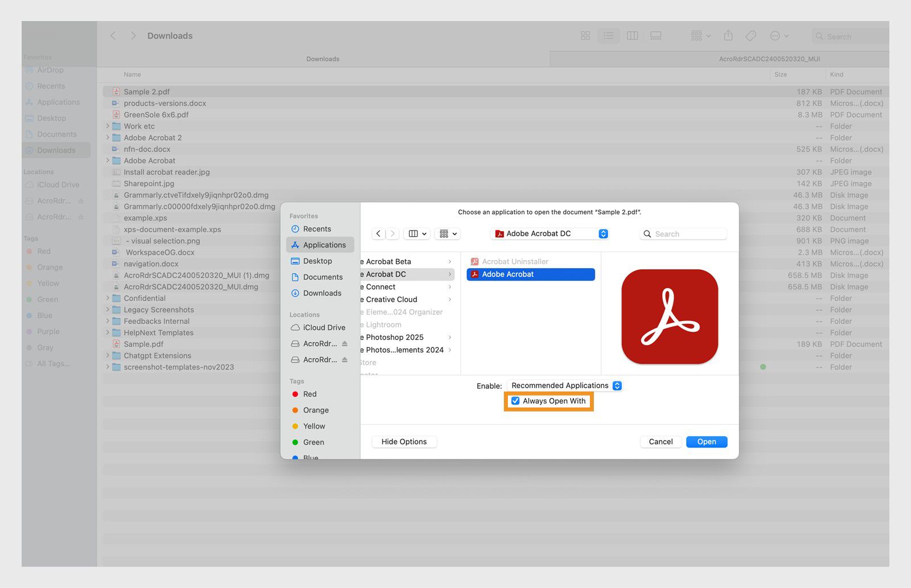
Task: Open the Adobe Acrobat DC path dropdown
Action: (549, 233)
